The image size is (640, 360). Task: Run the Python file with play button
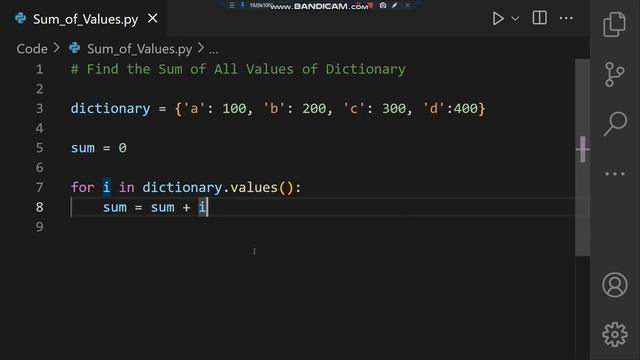(498, 19)
